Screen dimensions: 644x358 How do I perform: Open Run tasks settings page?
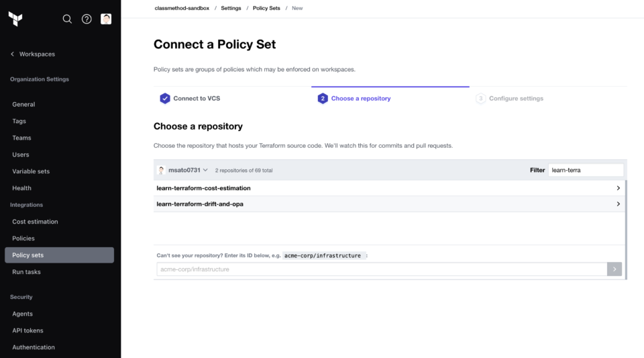[x=26, y=271]
